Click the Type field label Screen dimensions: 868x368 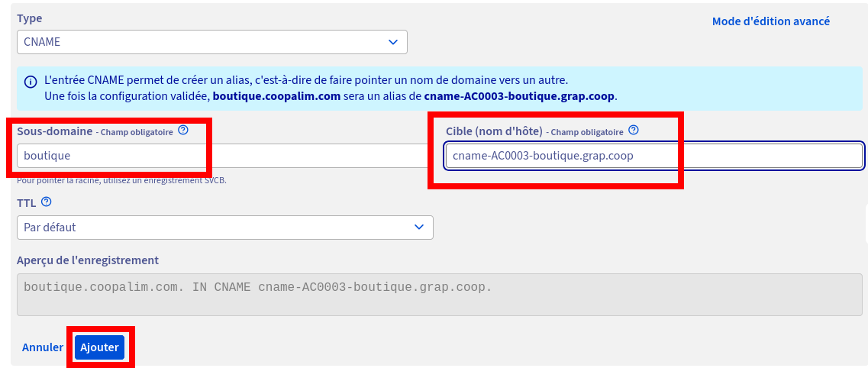point(30,18)
